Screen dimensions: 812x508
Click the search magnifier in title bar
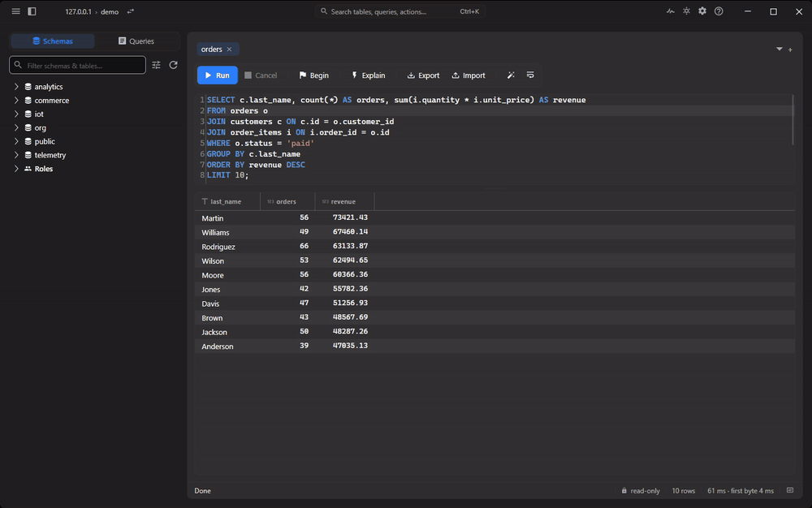(324, 11)
